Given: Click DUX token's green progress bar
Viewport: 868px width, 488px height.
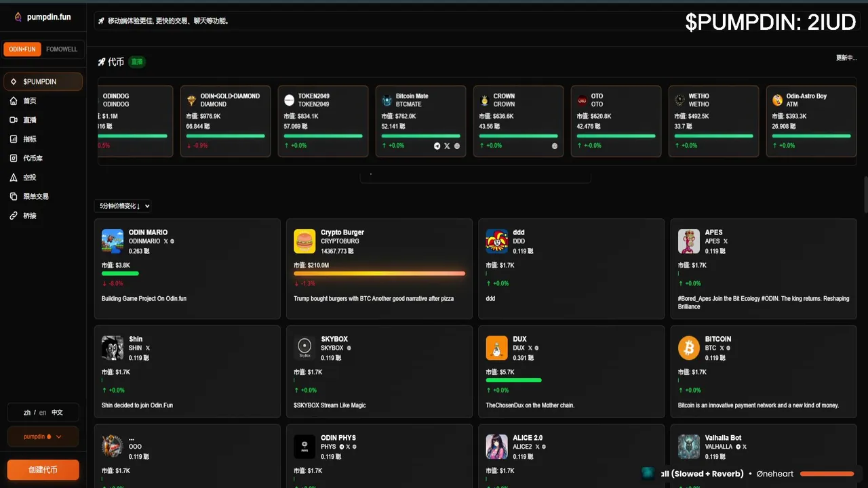Looking at the screenshot, I should (x=514, y=380).
